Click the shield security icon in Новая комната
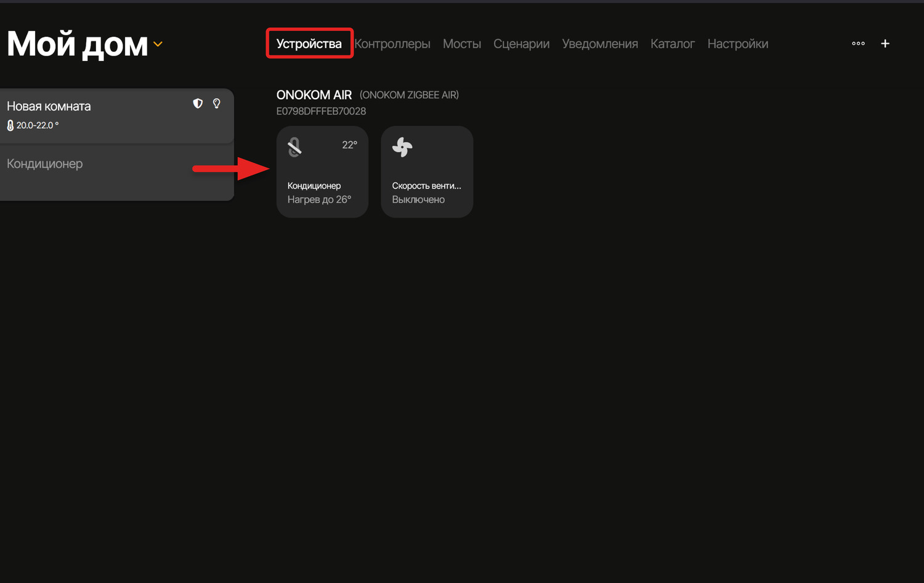924x583 pixels. coord(198,104)
